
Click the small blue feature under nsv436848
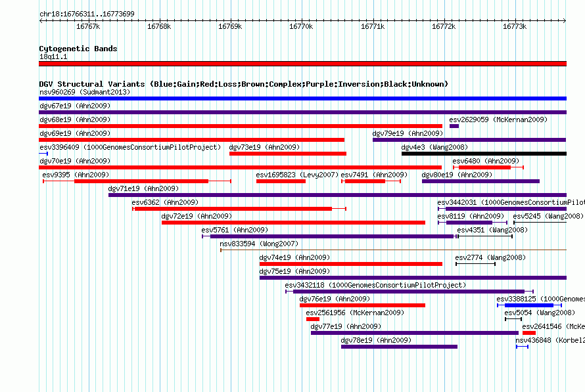523,347
